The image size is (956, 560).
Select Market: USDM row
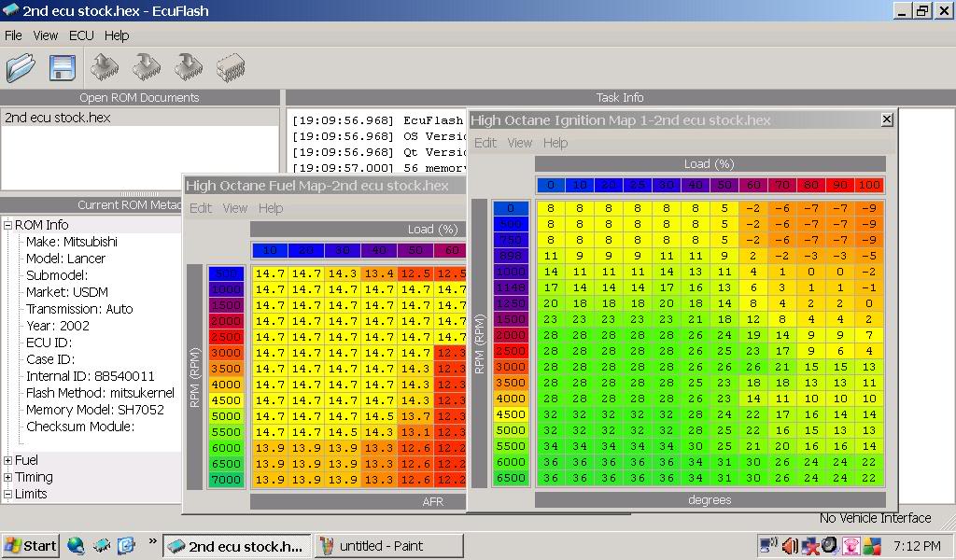click(67, 292)
